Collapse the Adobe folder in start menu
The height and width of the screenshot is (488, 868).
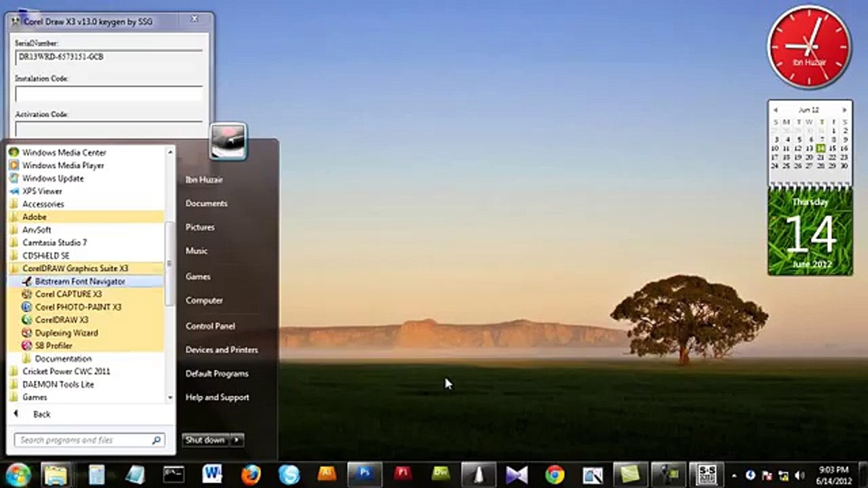tap(34, 217)
